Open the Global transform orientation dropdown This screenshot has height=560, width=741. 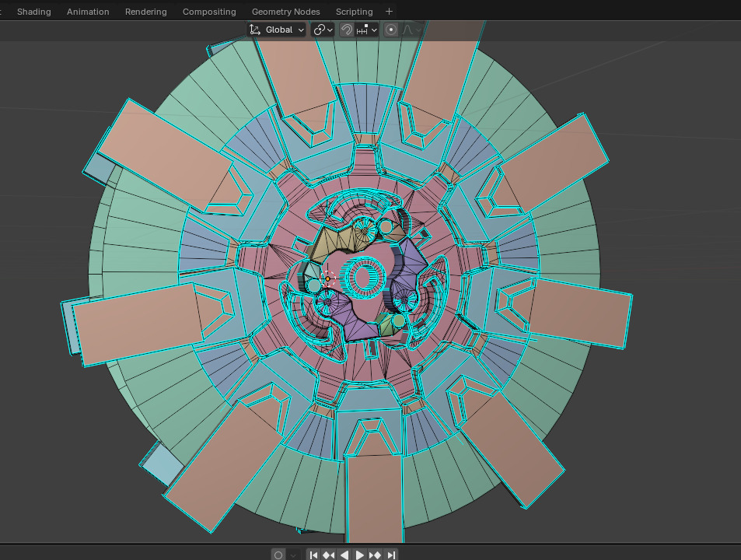point(277,30)
